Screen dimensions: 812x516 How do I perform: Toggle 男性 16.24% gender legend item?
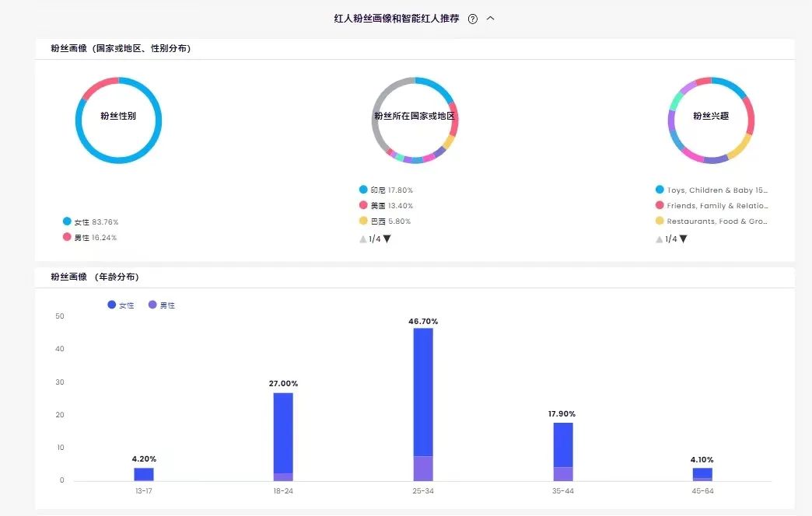coord(89,237)
